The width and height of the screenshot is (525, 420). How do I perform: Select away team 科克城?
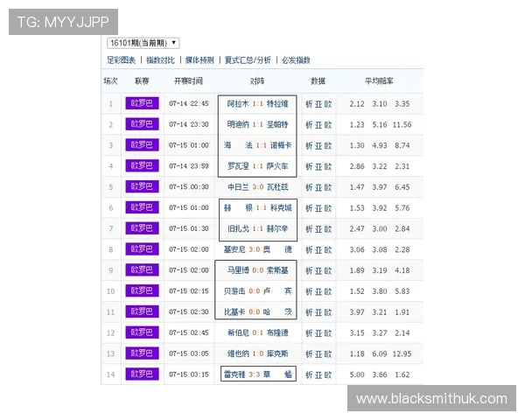tap(281, 208)
